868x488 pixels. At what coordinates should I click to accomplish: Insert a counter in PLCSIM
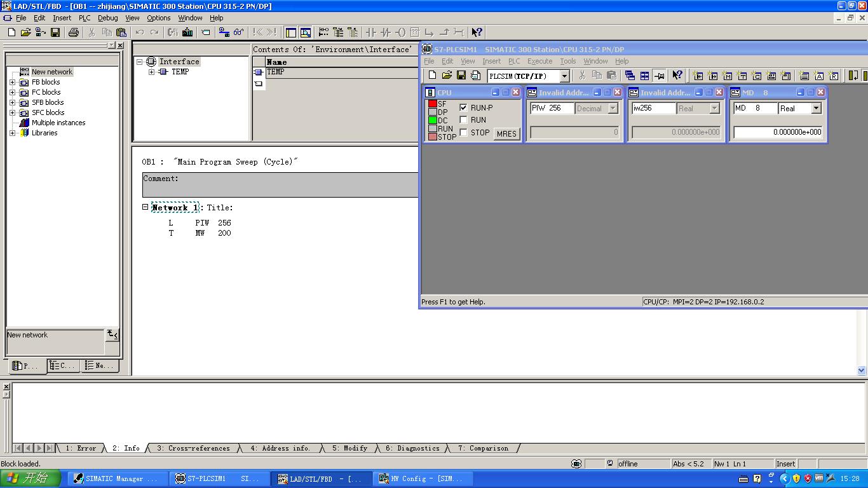[x=756, y=76]
